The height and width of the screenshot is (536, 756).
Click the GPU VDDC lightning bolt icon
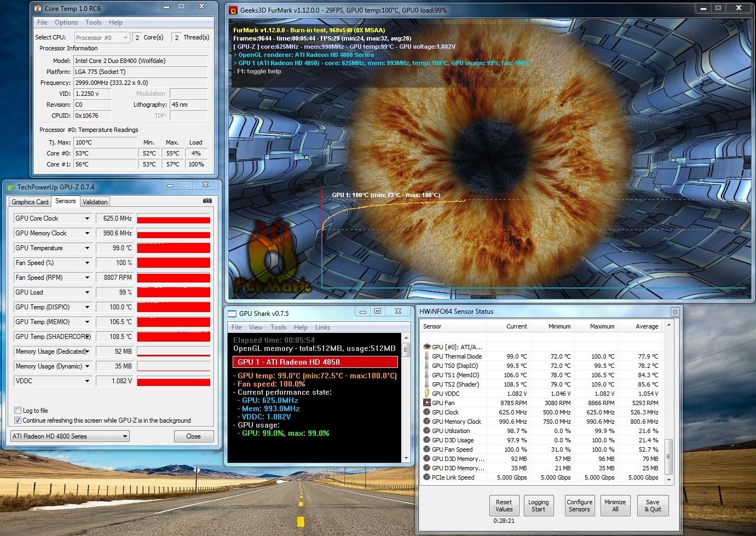(x=427, y=393)
